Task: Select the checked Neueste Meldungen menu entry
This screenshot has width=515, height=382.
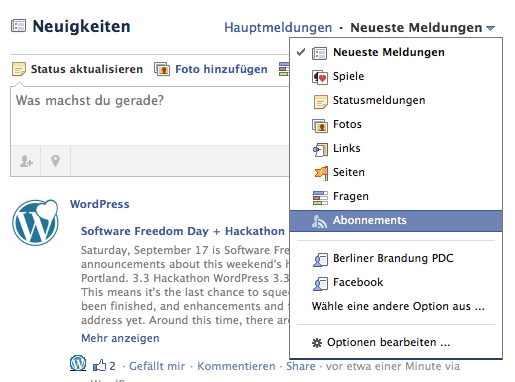Action: coord(396,52)
